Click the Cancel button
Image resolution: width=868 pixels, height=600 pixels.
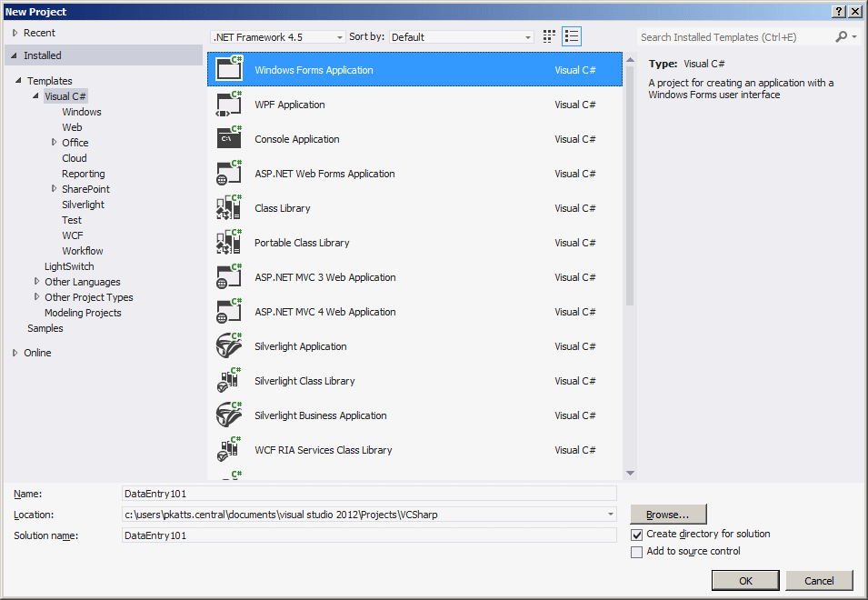coord(819,581)
